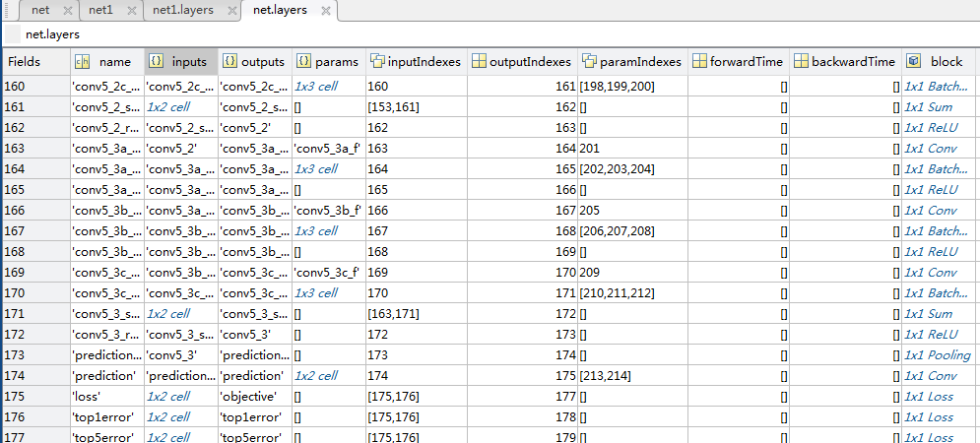Select row header 173

[x=36, y=355]
